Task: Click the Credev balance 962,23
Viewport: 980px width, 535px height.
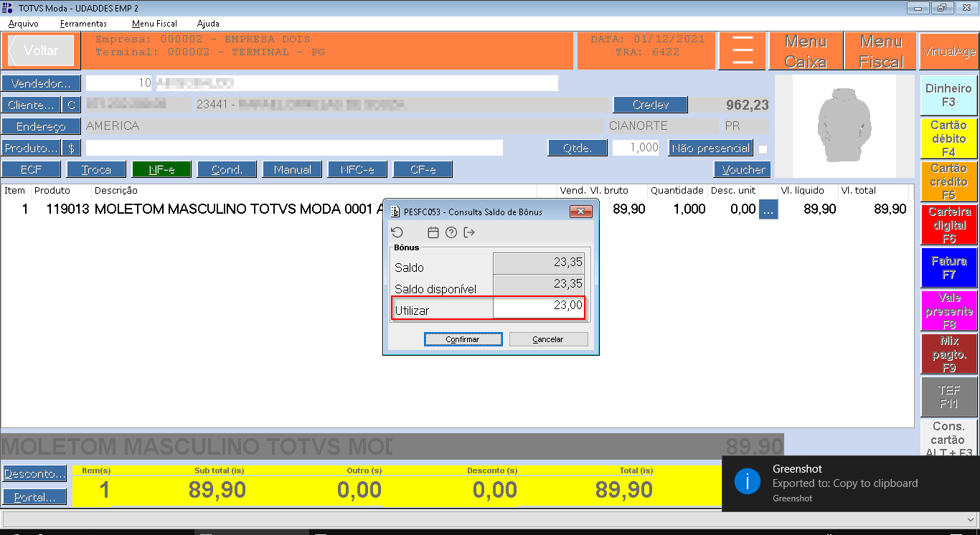Action: tap(748, 105)
